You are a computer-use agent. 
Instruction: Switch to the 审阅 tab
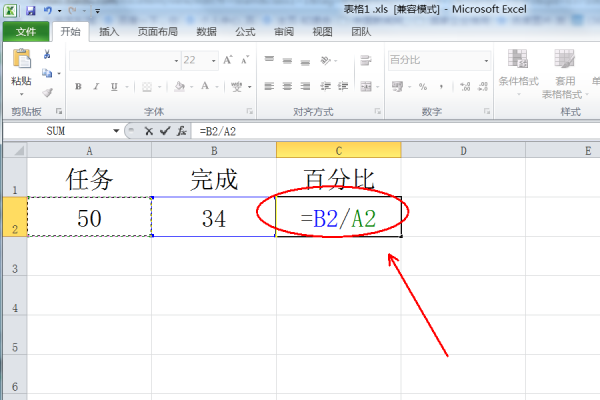[x=284, y=32]
